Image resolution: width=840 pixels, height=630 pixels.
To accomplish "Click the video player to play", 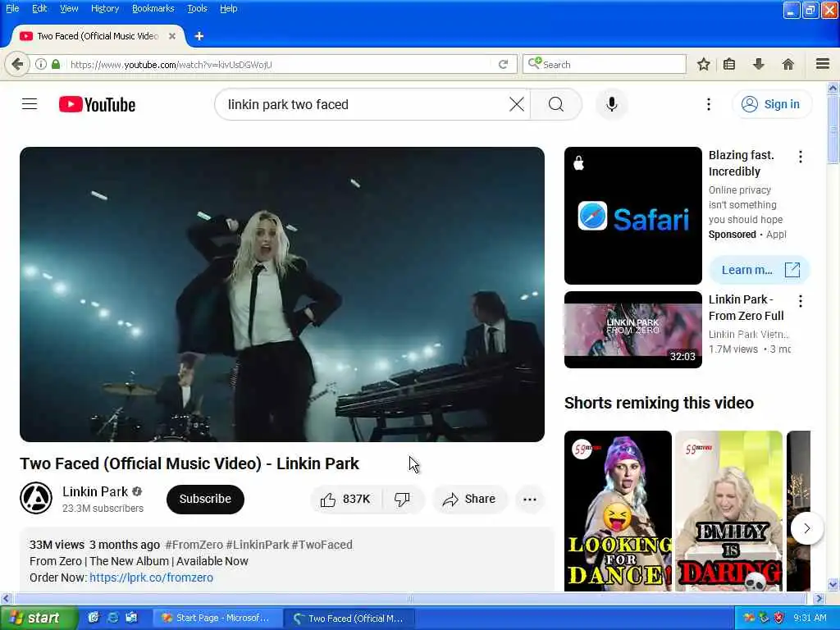I will tap(282, 294).
